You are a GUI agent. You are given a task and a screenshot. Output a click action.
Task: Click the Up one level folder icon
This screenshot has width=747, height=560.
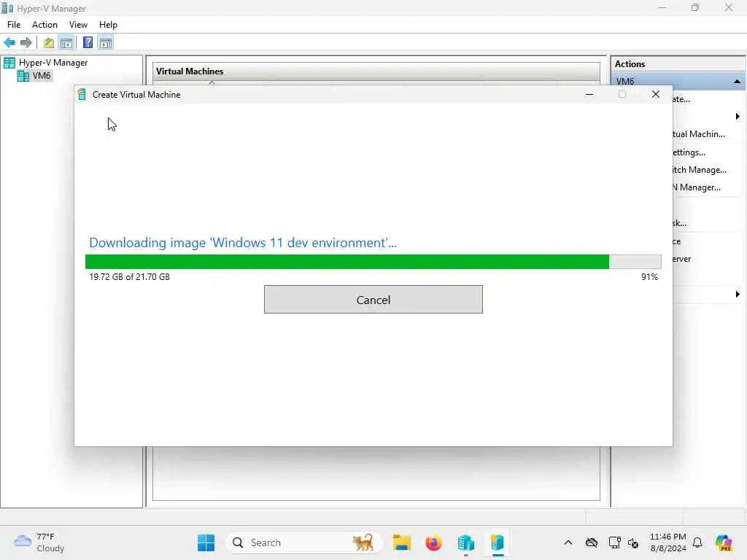(x=49, y=43)
